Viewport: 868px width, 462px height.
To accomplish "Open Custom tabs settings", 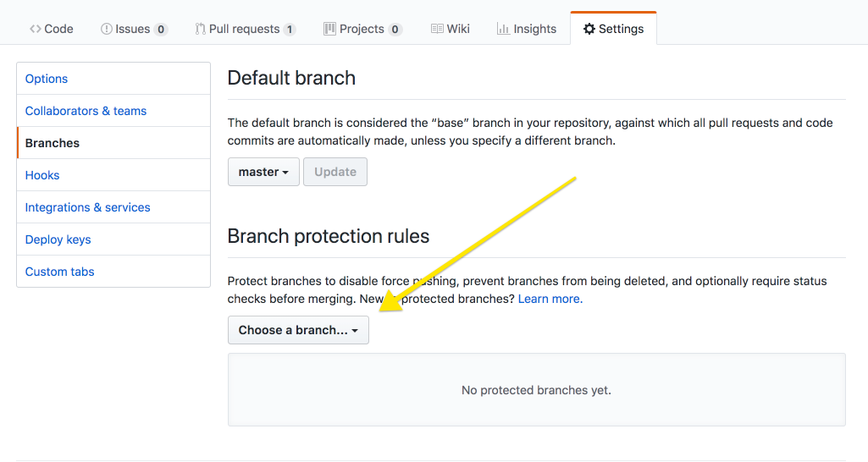I will (113, 271).
